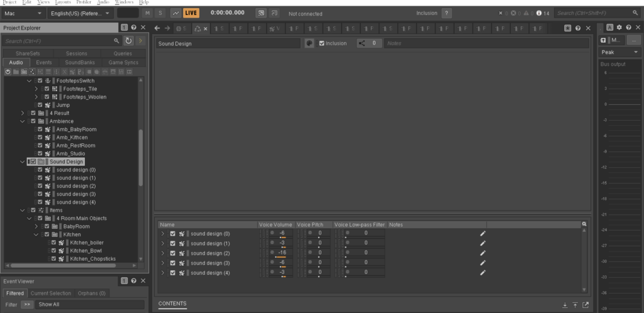Click the pop-out icon at bottom right
Viewport: 644px width, 313px height.
pos(586,305)
